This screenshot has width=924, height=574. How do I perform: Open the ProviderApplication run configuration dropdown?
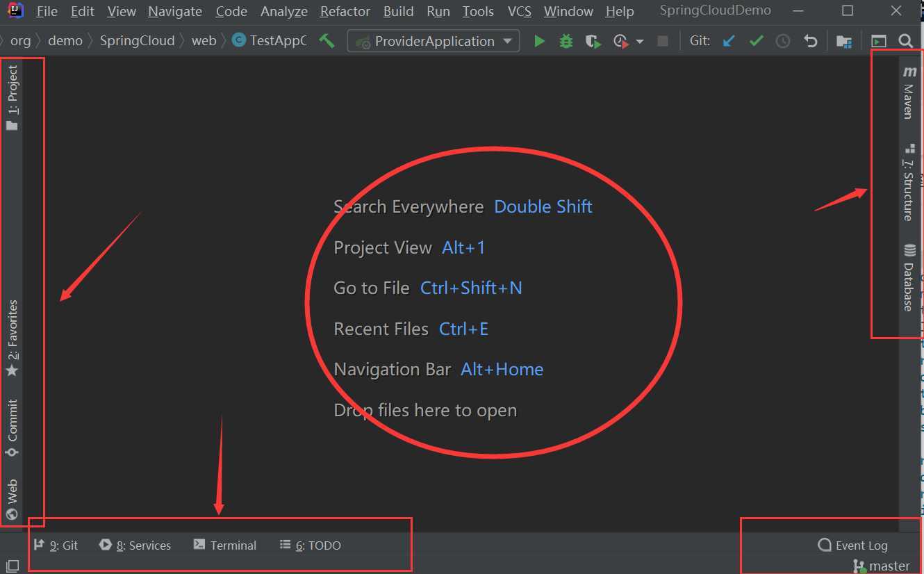[x=434, y=41]
